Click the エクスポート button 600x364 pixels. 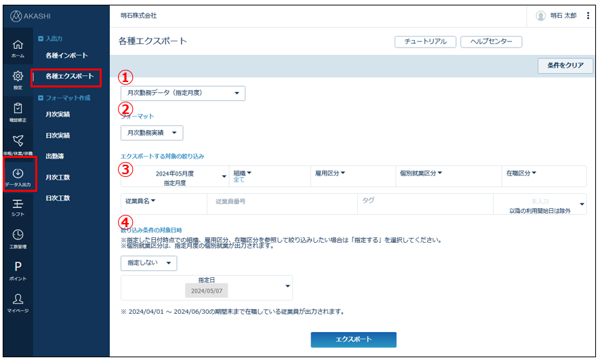(353, 340)
